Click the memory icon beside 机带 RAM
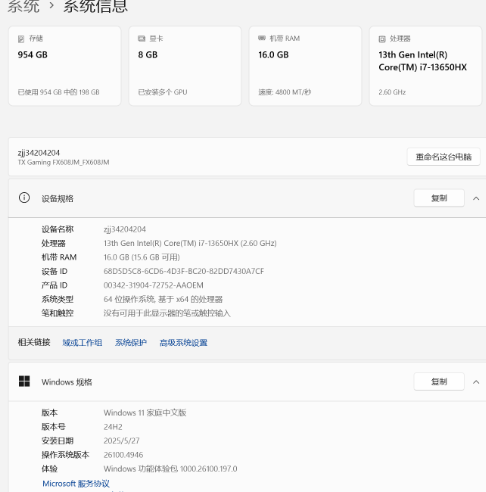Viewport: 486px width, 492px height. point(262,38)
